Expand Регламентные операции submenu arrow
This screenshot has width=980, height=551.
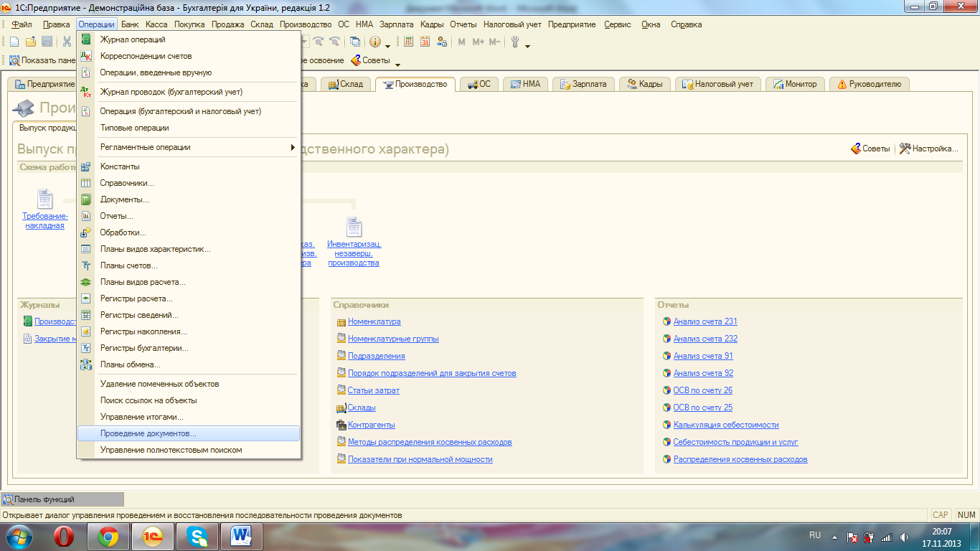tap(293, 147)
